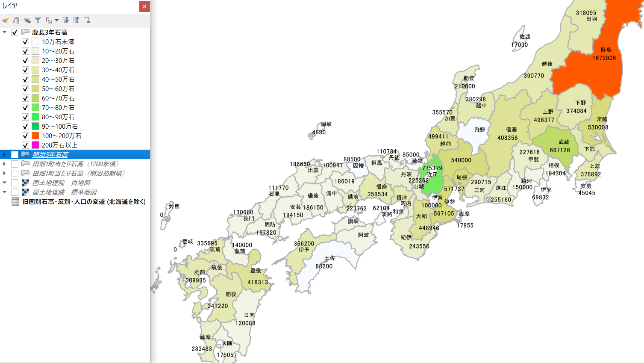Click the Expand All layers icon
Screen dimensions: 644x363
coord(65,20)
